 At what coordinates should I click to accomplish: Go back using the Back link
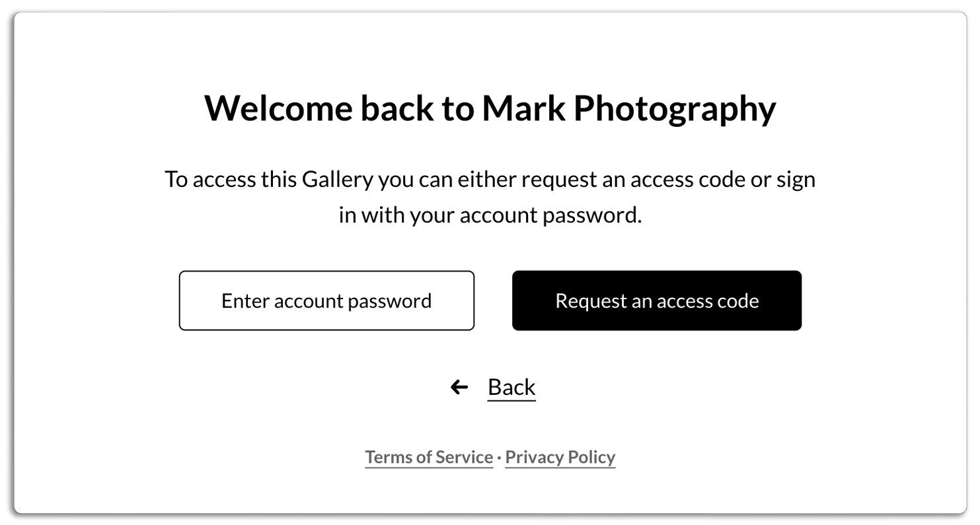[x=511, y=387]
